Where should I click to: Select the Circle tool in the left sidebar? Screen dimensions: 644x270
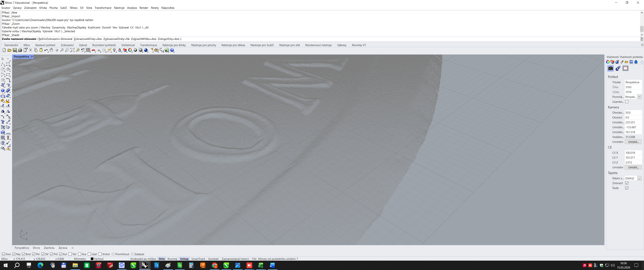pos(3,70)
